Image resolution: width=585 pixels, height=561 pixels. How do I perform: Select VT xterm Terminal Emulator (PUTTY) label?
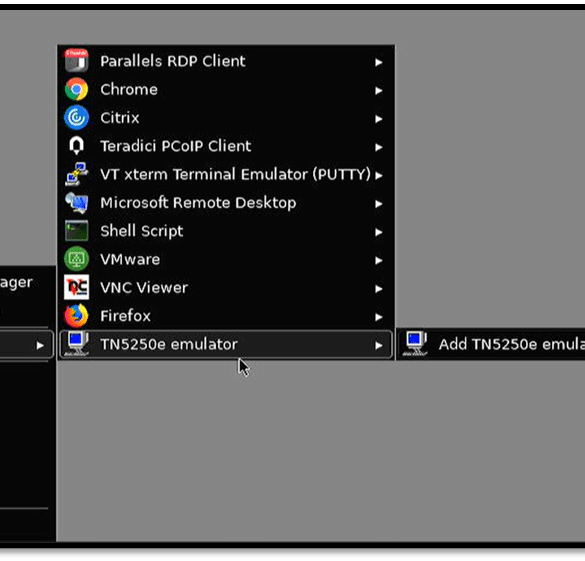click(x=235, y=174)
